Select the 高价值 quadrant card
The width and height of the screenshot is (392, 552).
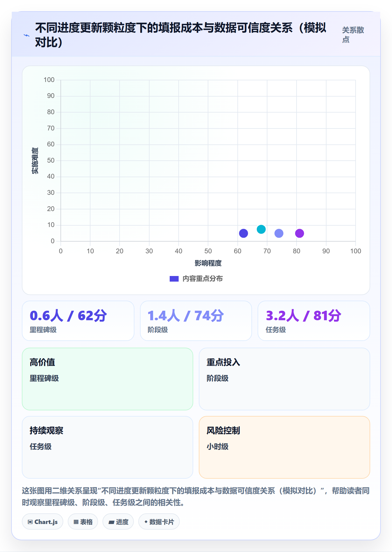click(x=108, y=379)
